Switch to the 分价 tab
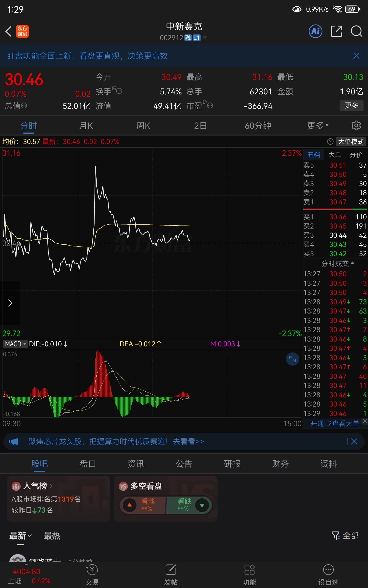 click(x=356, y=155)
